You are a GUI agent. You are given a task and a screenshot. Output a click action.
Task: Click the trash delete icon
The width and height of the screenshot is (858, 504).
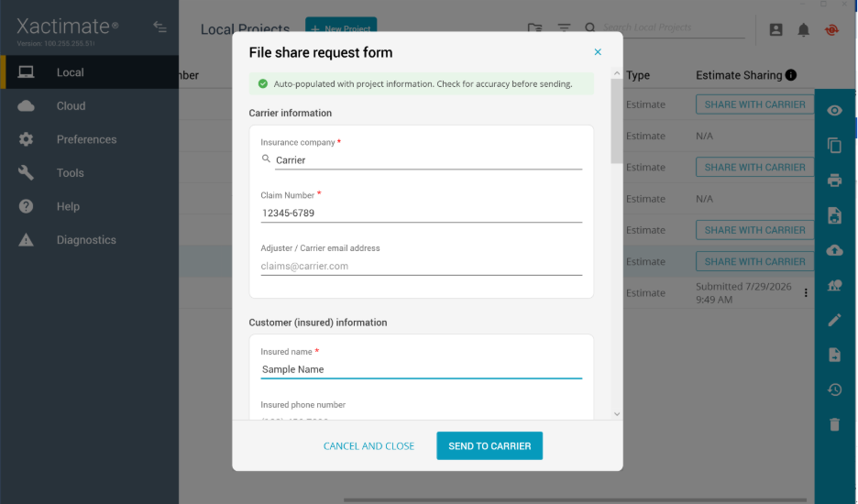(834, 424)
